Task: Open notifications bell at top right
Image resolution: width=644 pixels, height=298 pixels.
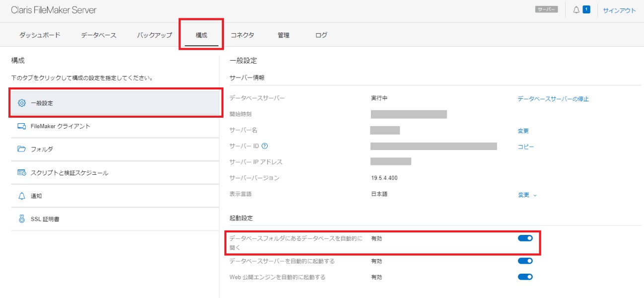Action: click(575, 9)
